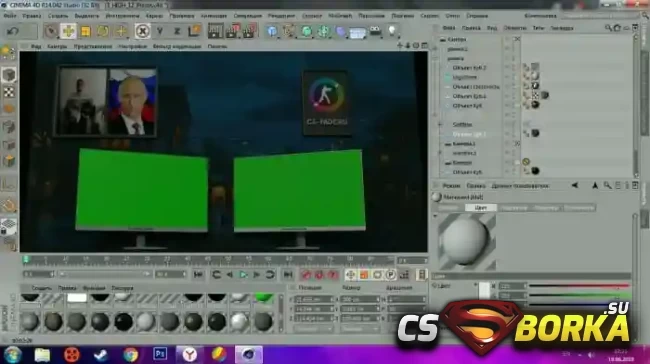Activate the Rotate tool
Screen dimensions: 650x364
(103, 31)
